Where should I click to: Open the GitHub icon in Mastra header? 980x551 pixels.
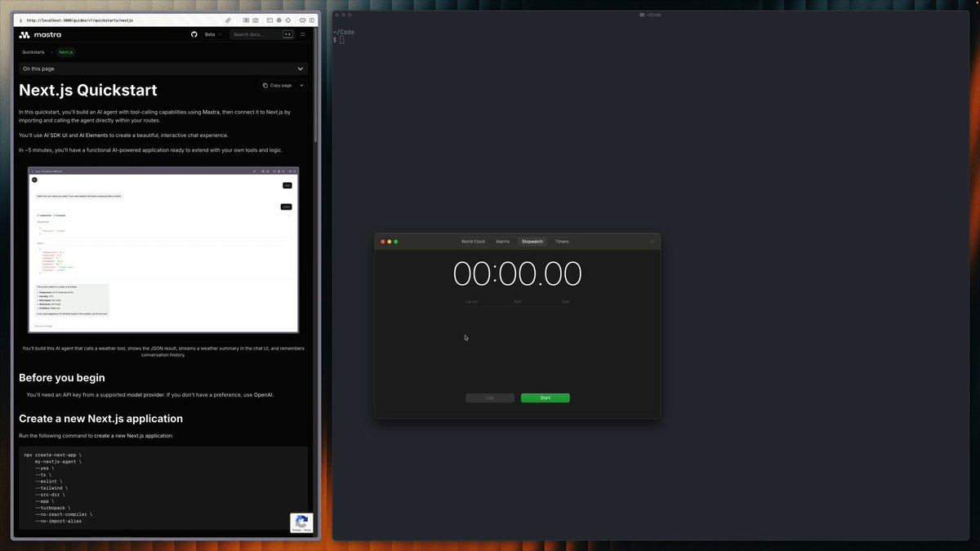click(x=194, y=34)
